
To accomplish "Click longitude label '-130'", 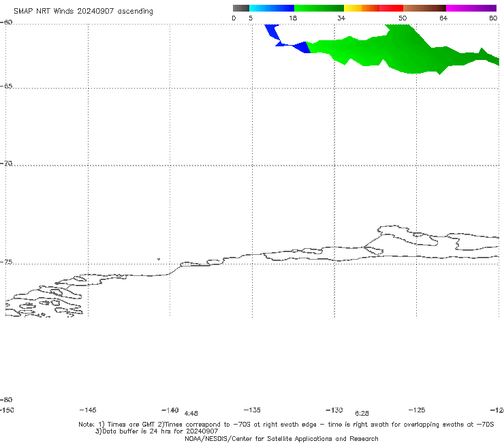I will pyautogui.click(x=334, y=410).
